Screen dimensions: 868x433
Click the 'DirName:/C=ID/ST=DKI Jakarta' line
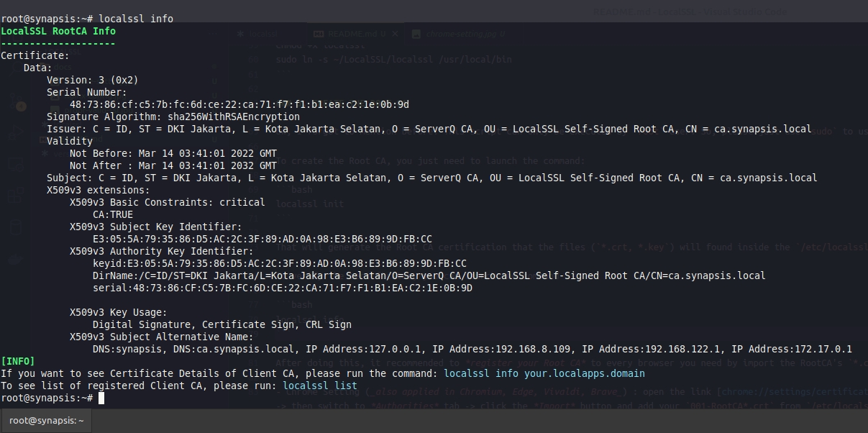pyautogui.click(x=429, y=275)
